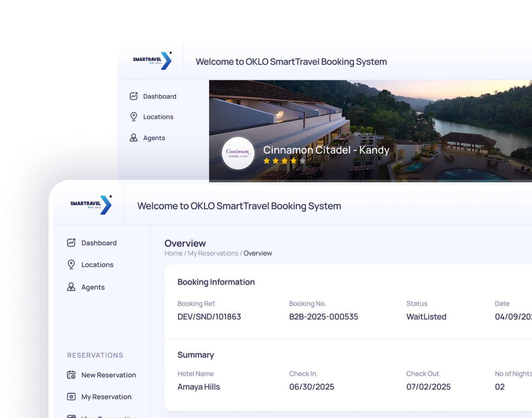Select Dashboard label in back window
The height and width of the screenshot is (418, 532).
[x=160, y=97]
